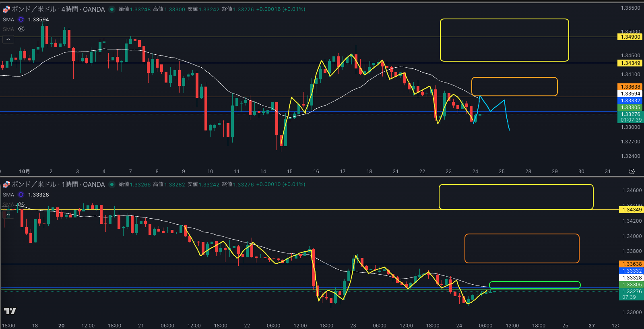Open time axis settings gear on 4-hour chart
The height and width of the screenshot is (329, 644).
click(x=632, y=172)
